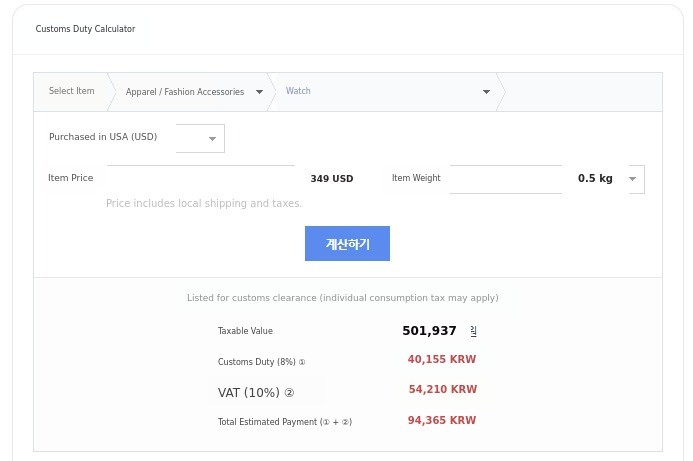Click the VAT (10%) label
The image size is (693, 461).
coord(256,392)
